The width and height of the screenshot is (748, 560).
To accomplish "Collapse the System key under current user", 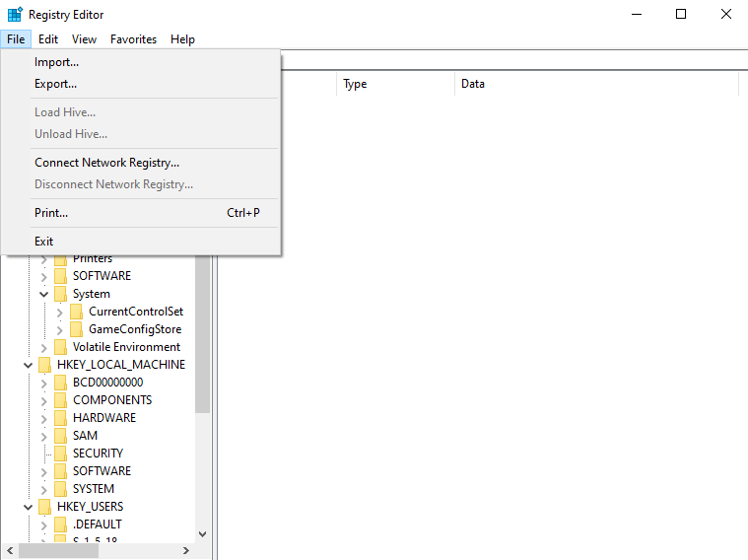I will tap(44, 294).
